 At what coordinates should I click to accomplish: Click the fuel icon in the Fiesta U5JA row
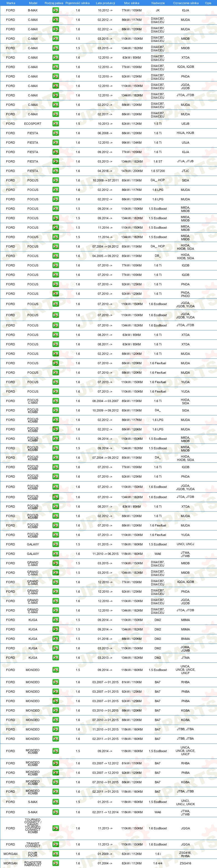pyautogui.click(x=55, y=143)
